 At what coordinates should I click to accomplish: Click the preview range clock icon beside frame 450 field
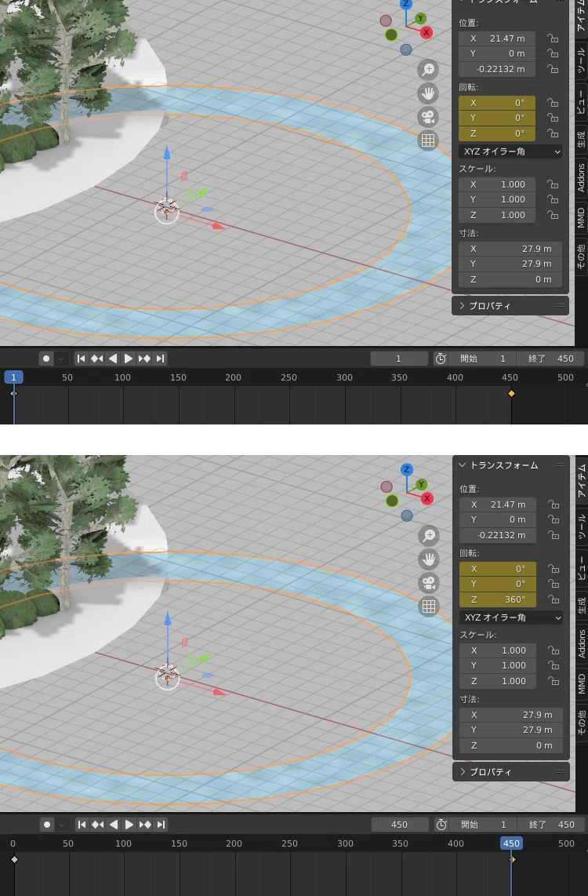click(x=441, y=825)
